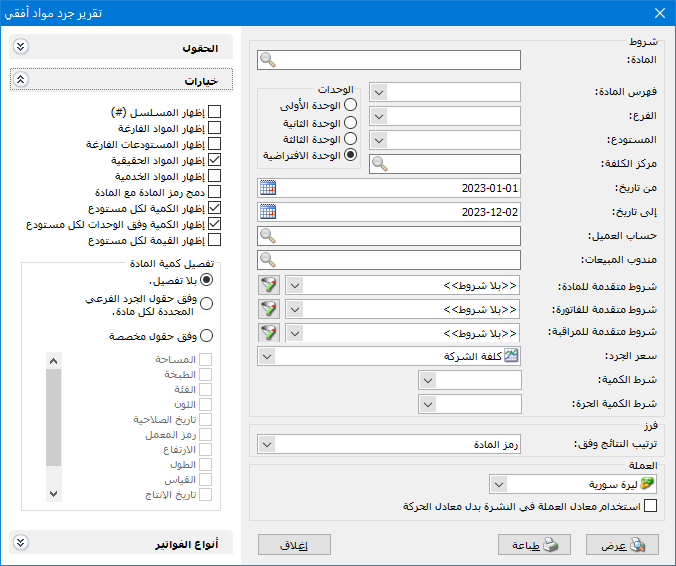Click the magnifier icon in المادة field

point(268,60)
